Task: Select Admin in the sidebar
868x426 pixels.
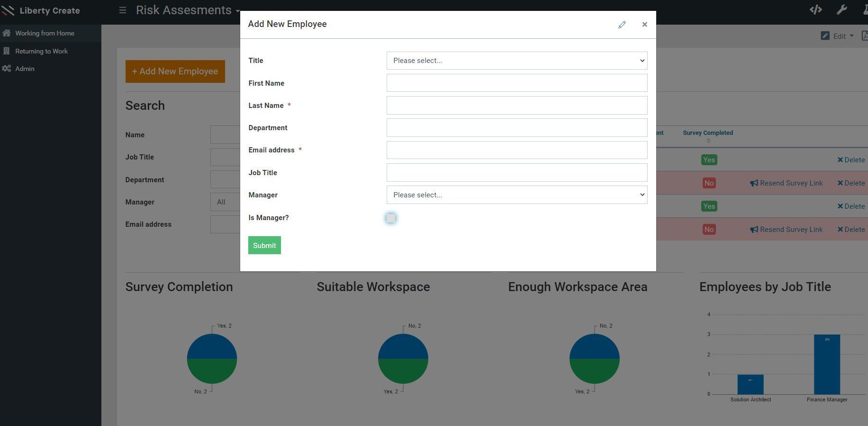Action: (x=25, y=69)
